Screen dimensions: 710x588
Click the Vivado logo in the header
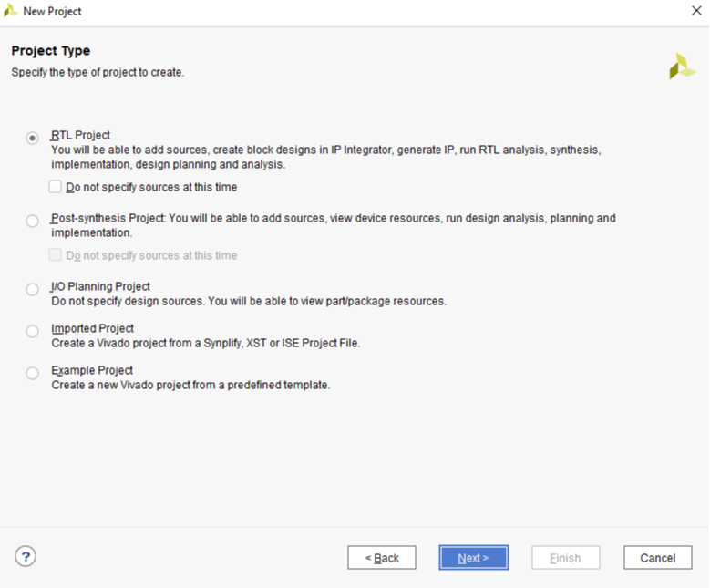point(682,67)
